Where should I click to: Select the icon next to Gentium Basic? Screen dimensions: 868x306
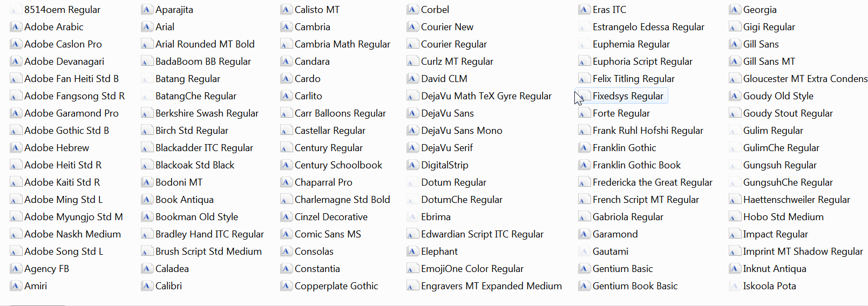point(584,269)
